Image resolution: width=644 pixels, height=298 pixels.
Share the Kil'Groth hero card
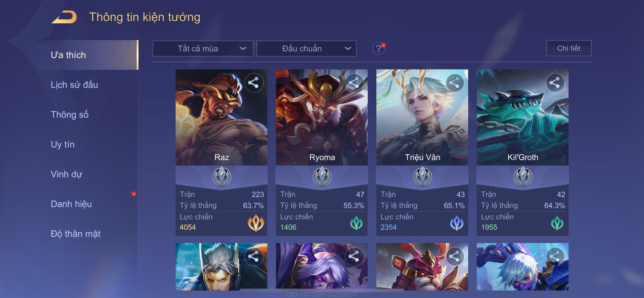(x=555, y=83)
